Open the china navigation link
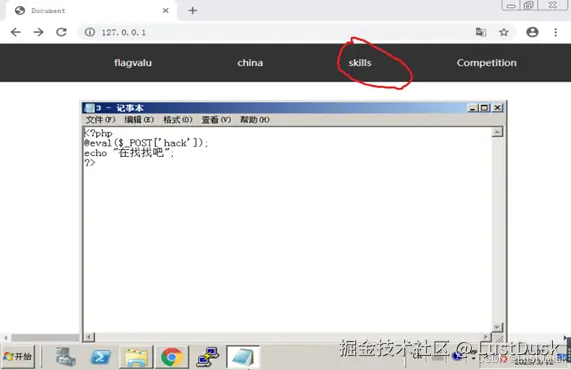 pos(250,63)
